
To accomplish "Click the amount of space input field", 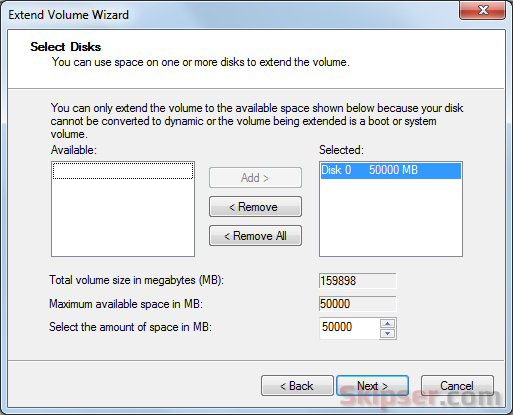I will click(349, 328).
